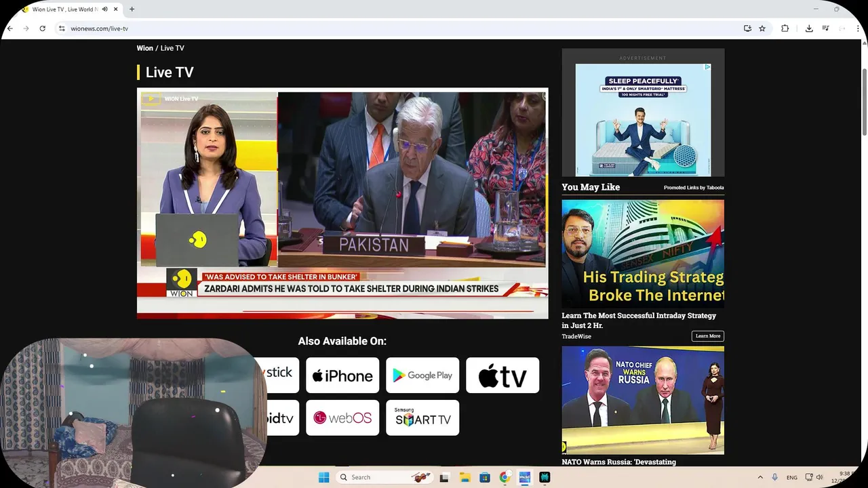This screenshot has width=868, height=488.
Task: Open Microsoft Store from the taskbar
Action: [x=485, y=477]
